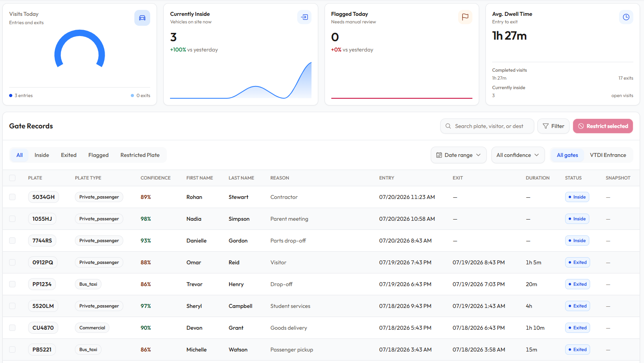
Task: Click exit time 07/19/2026 1:43 AM
Action: 479,306
